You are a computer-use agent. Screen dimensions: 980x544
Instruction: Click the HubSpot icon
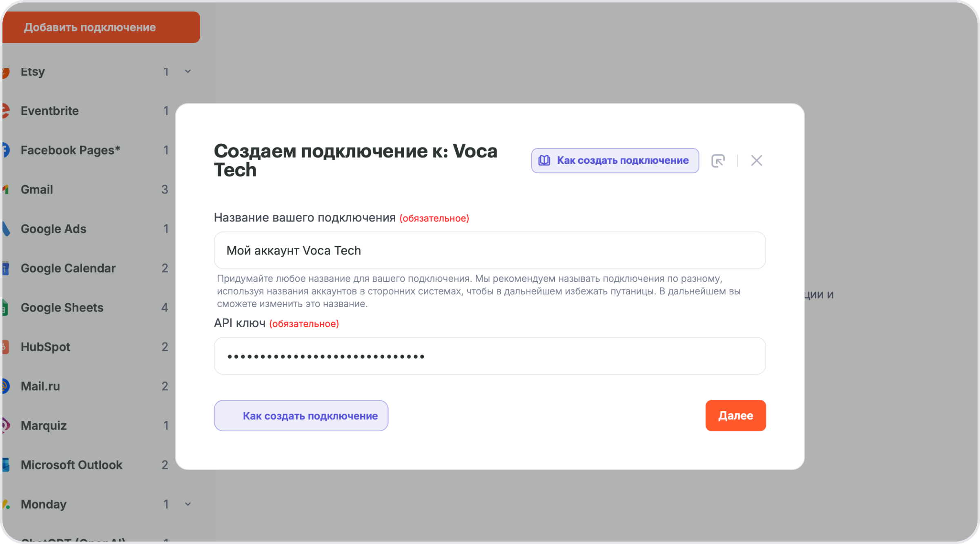(6, 347)
